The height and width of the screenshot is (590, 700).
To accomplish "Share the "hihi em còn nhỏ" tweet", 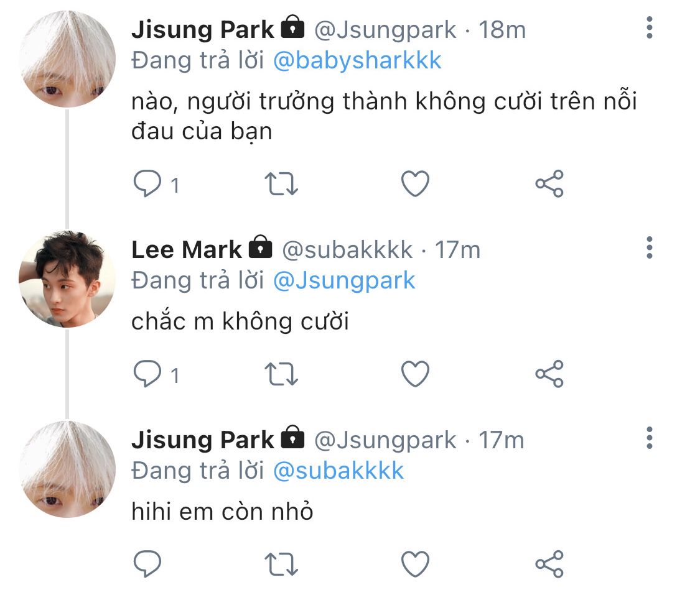I will point(549,564).
